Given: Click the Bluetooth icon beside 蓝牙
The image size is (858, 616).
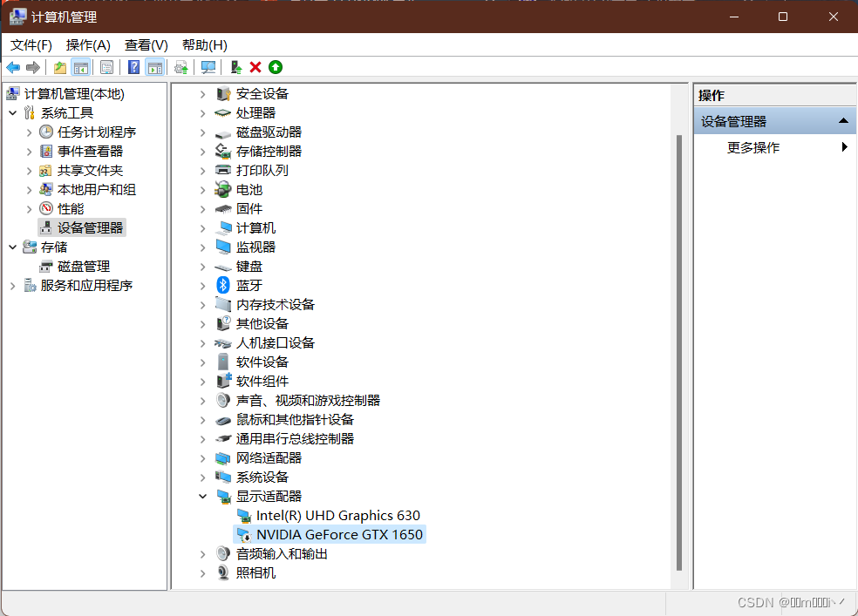Looking at the screenshot, I should [222, 285].
